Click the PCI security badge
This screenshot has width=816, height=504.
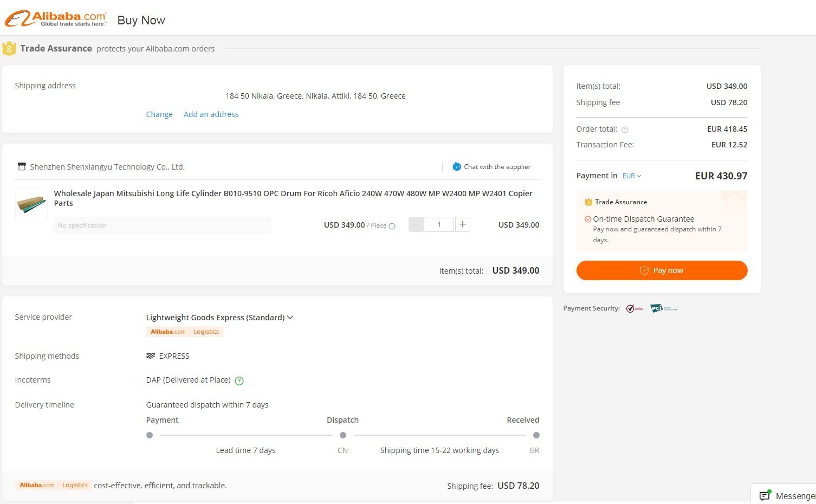pos(664,308)
